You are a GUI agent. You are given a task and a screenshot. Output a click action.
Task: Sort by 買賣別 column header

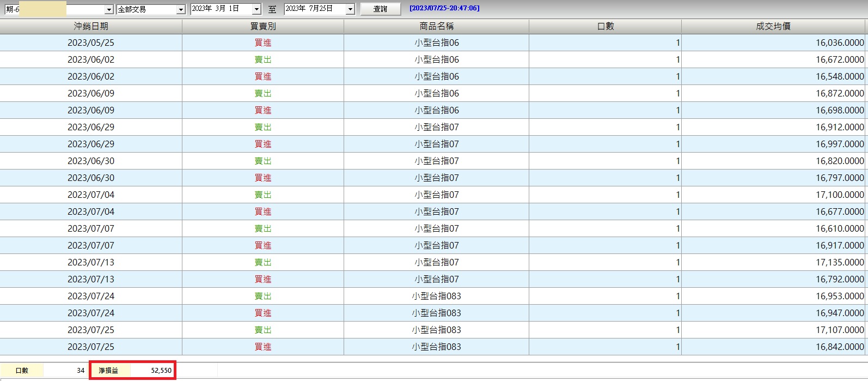[263, 26]
